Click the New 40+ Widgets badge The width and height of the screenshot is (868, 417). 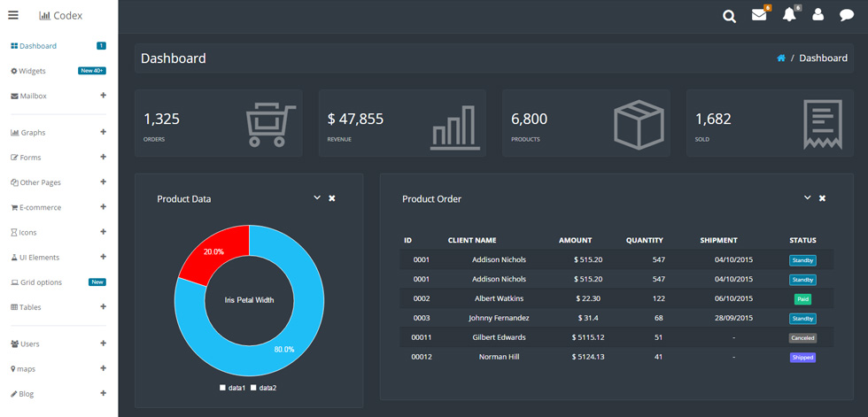(x=92, y=71)
